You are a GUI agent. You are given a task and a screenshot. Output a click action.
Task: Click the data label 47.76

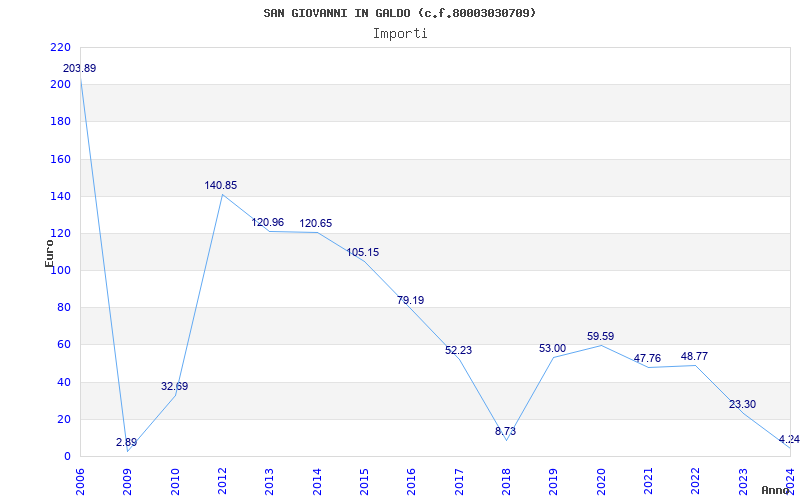tap(647, 359)
